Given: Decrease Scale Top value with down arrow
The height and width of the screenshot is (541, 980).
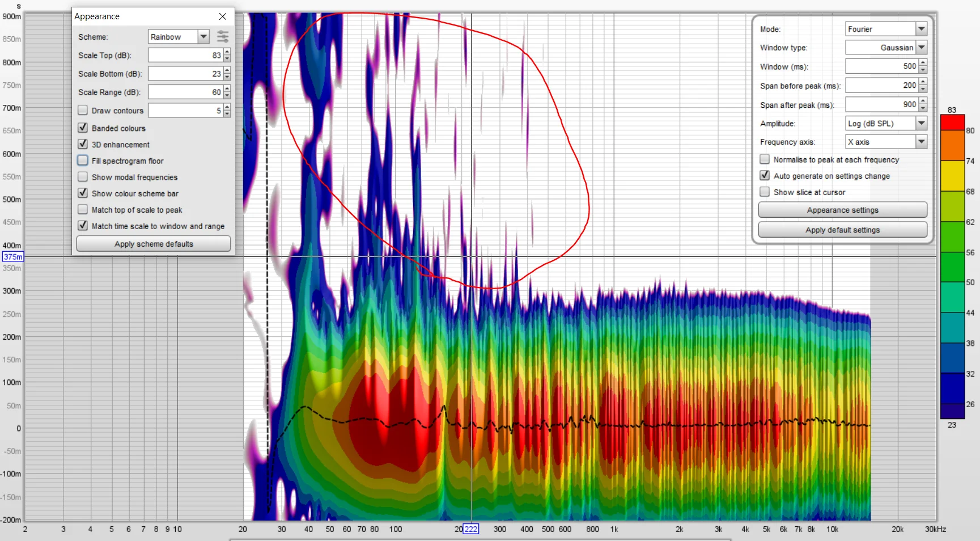Looking at the screenshot, I should pos(227,58).
